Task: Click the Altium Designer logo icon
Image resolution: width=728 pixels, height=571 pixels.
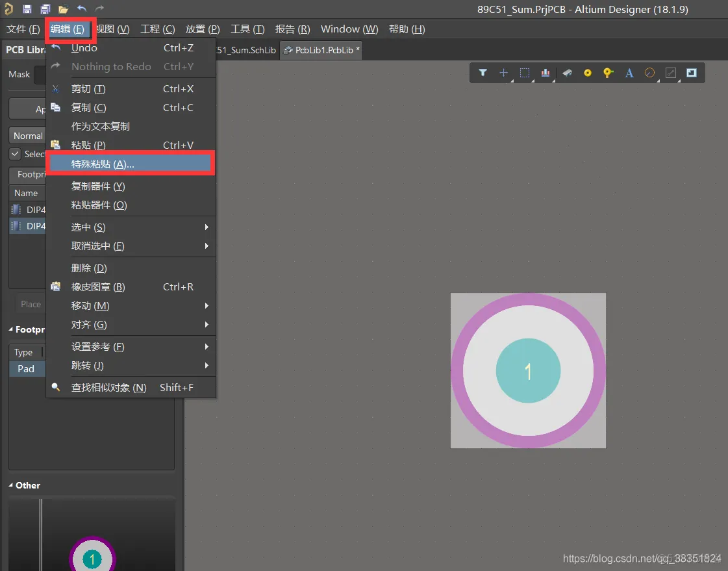Action: tap(8, 8)
